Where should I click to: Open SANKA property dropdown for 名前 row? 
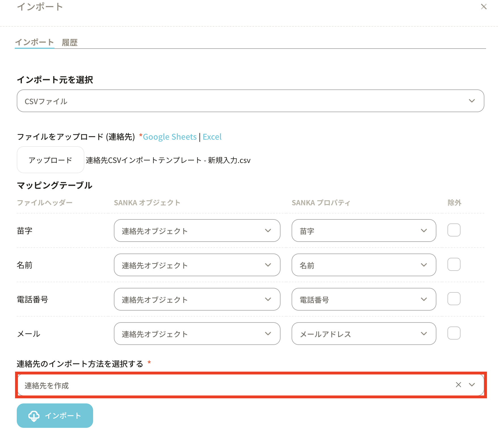[363, 265]
